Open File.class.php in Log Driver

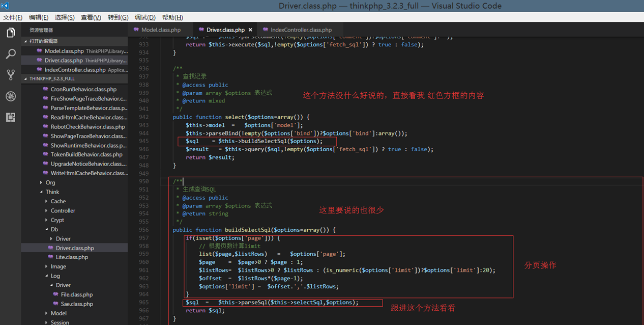pyautogui.click(x=76, y=294)
